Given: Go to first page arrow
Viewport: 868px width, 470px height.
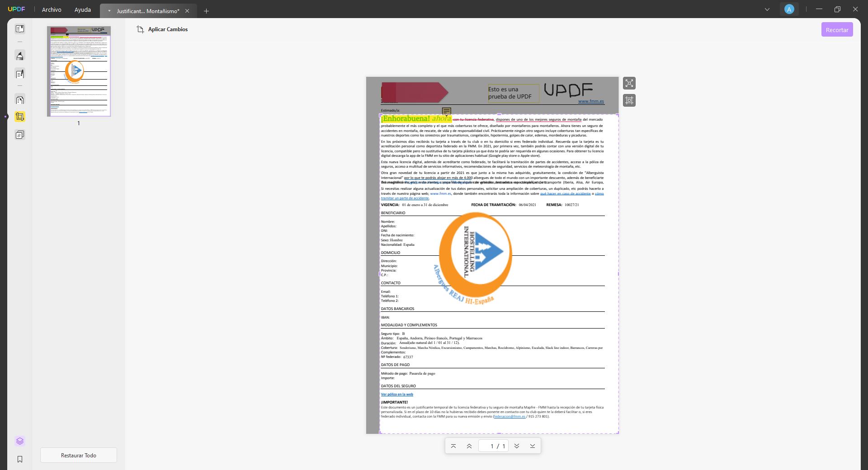Looking at the screenshot, I should point(453,446).
